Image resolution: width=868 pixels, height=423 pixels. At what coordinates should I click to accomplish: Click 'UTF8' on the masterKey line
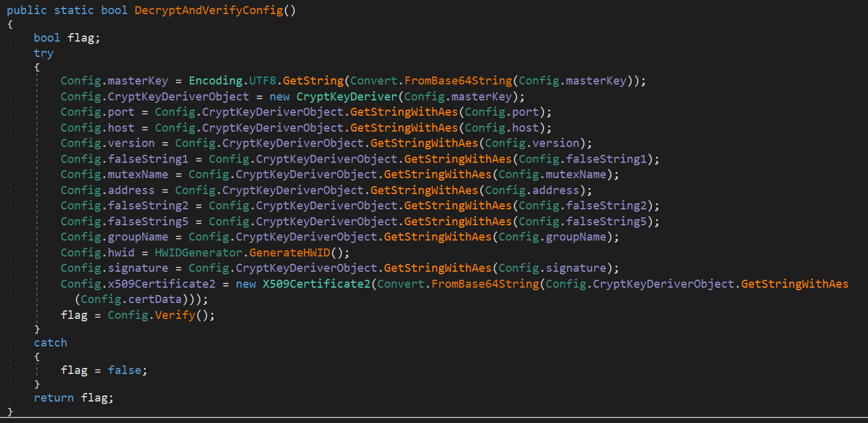click(262, 81)
